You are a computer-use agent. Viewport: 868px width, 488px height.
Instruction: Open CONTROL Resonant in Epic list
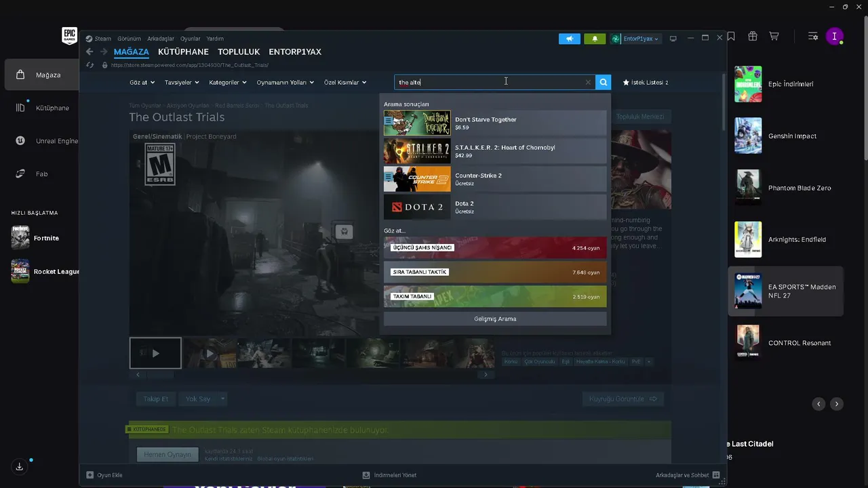coord(785,343)
